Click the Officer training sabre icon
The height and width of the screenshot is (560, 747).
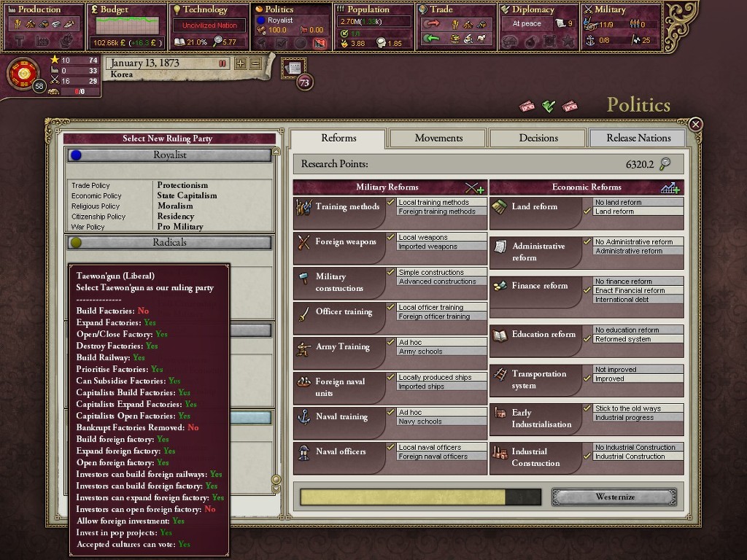pyautogui.click(x=303, y=313)
